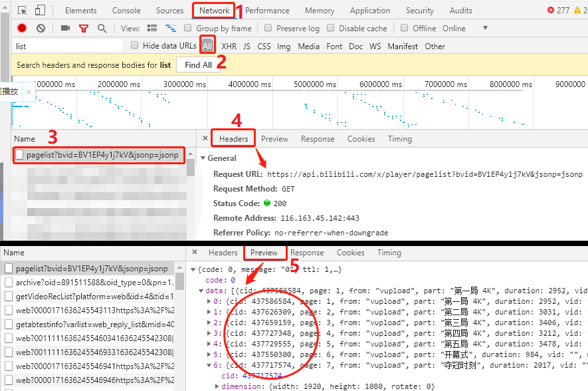
Task: Expand data item 3 with cid 437727348
Action: point(209,333)
